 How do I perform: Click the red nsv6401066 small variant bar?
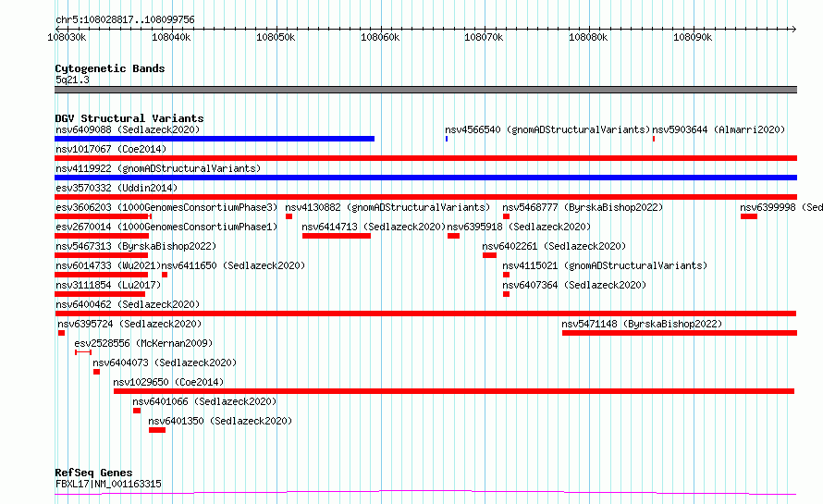coord(137,412)
